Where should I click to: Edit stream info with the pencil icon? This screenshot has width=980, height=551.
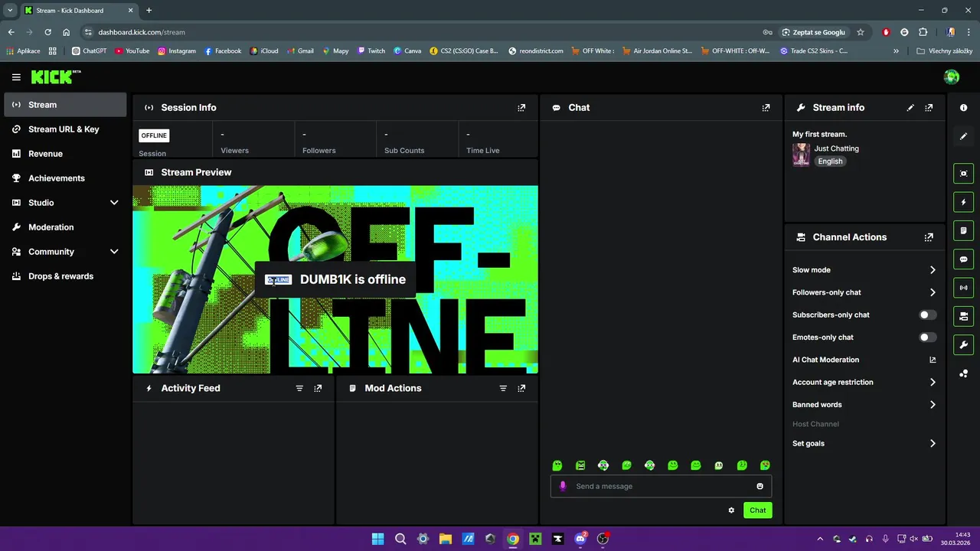coord(910,108)
